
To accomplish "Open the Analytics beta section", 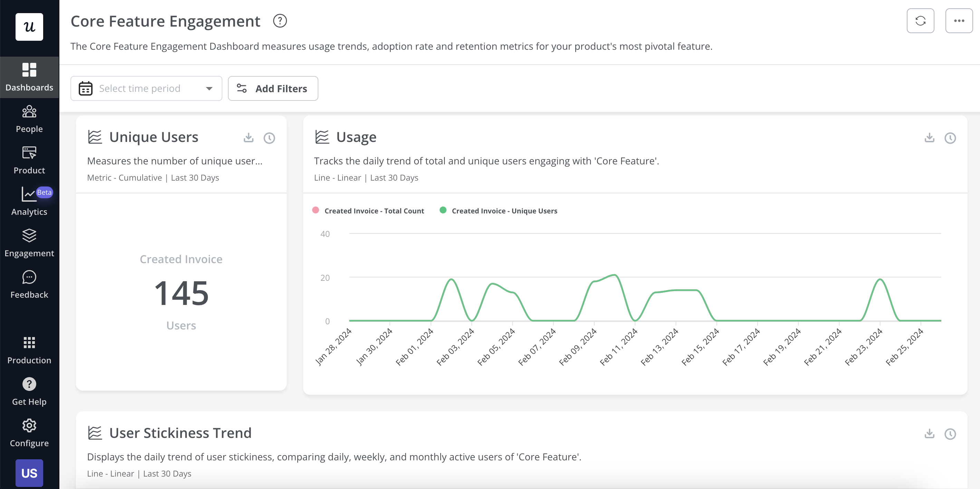I will pos(29,201).
